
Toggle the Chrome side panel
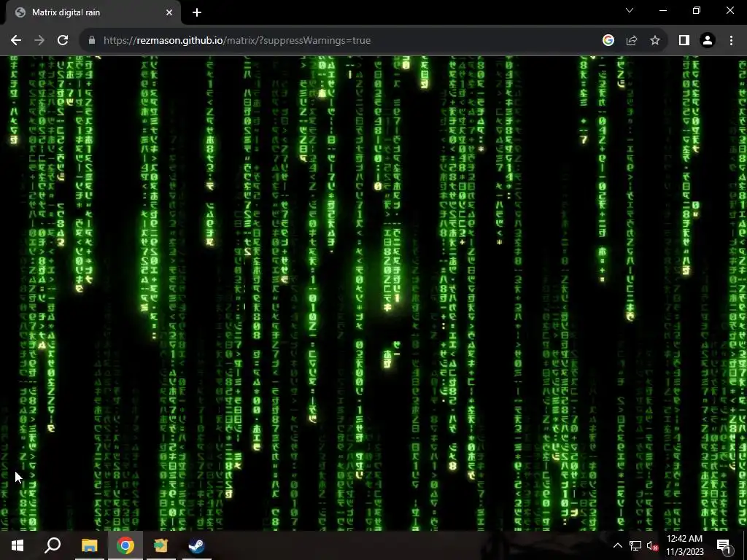684,41
